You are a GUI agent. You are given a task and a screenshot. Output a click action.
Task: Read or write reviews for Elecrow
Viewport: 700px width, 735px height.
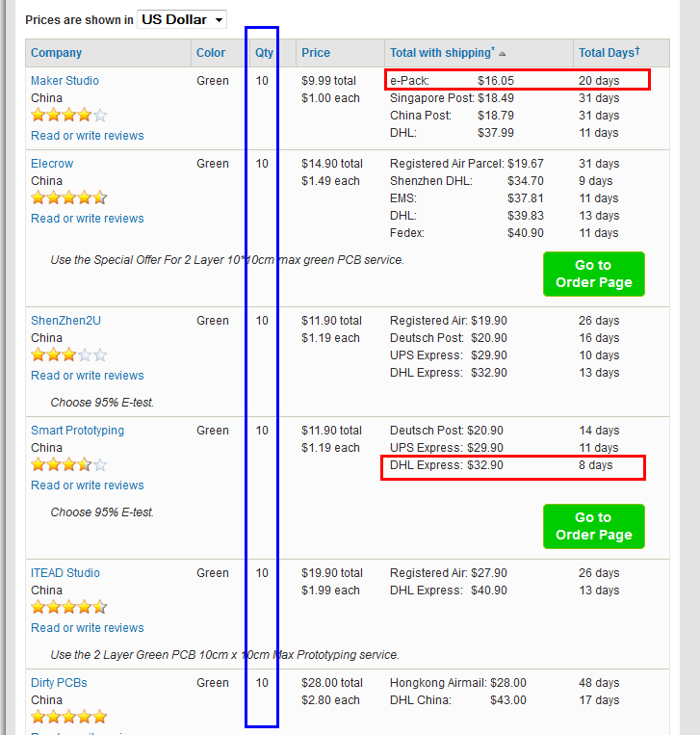tap(88, 219)
